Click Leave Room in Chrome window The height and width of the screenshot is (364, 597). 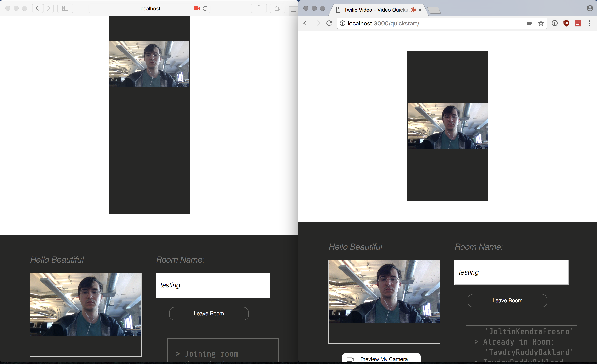[x=507, y=301]
